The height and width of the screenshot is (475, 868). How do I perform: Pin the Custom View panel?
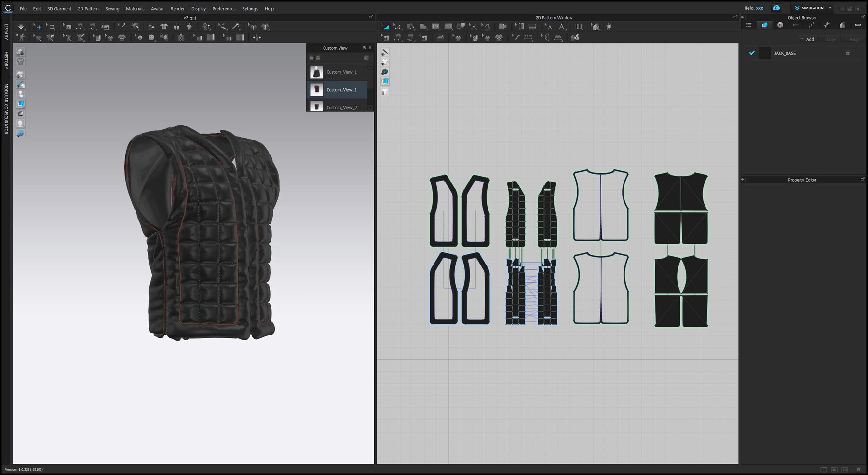coord(364,48)
